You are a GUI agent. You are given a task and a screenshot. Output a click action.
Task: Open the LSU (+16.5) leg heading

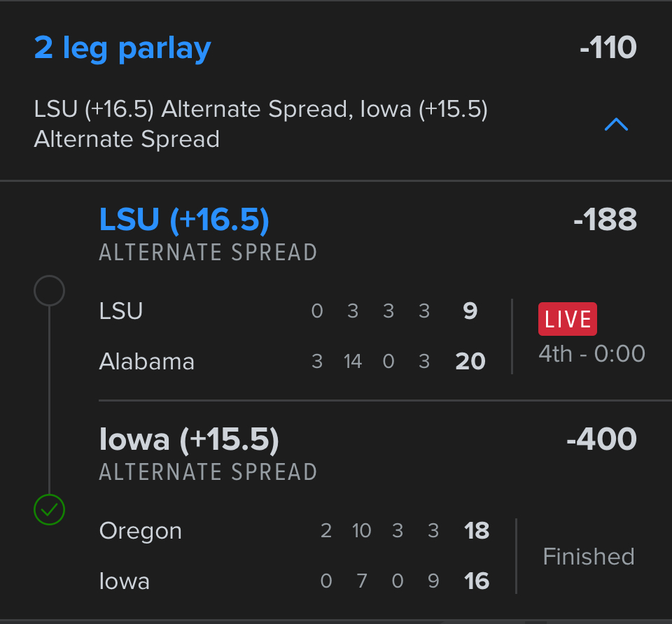(184, 220)
